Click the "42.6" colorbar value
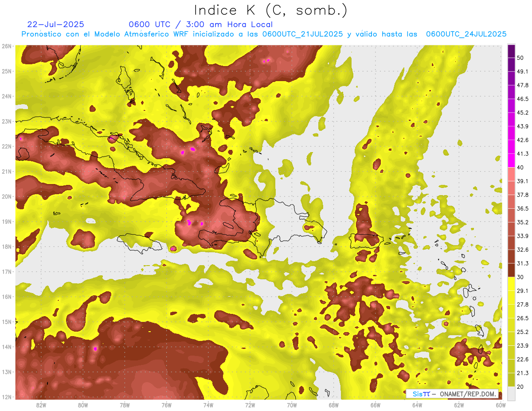532x411 pixels. tap(523, 140)
